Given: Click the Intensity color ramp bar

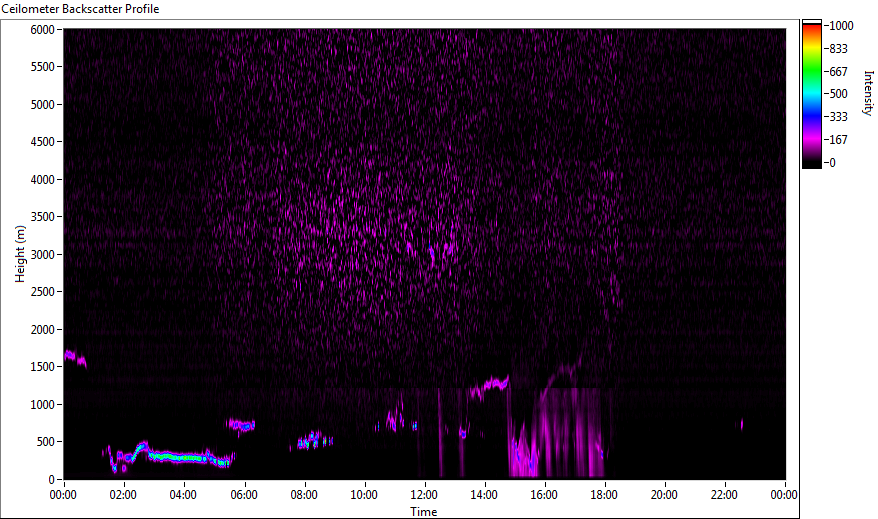Looking at the screenshot, I should tap(811, 94).
